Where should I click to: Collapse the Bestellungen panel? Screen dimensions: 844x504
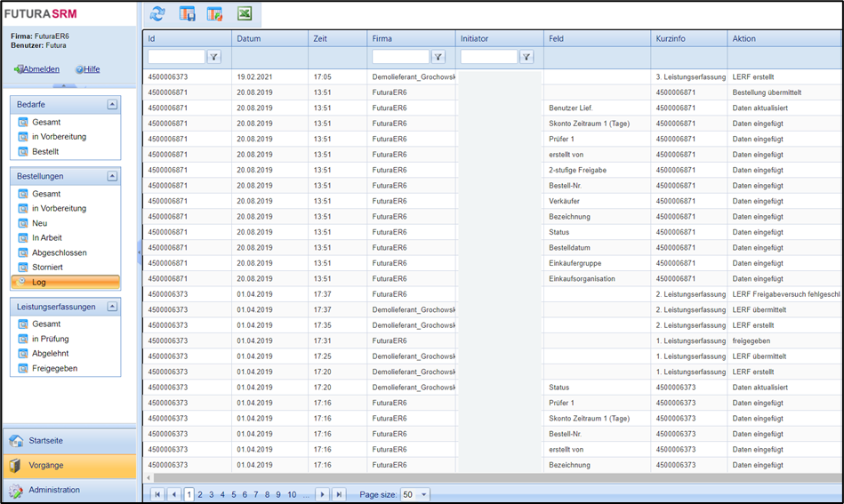tap(112, 176)
